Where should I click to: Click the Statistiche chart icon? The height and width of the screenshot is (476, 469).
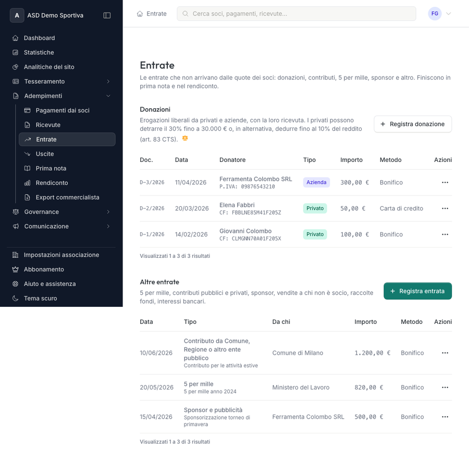(x=16, y=53)
